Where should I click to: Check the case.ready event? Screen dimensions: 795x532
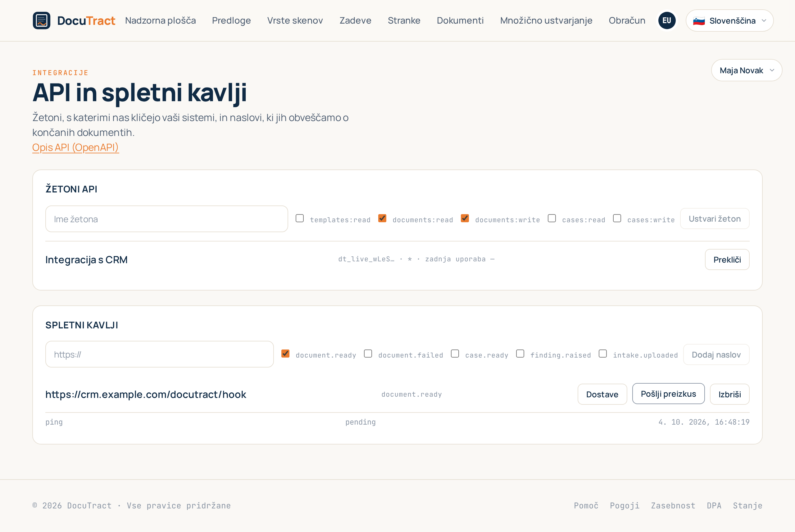pos(455,354)
